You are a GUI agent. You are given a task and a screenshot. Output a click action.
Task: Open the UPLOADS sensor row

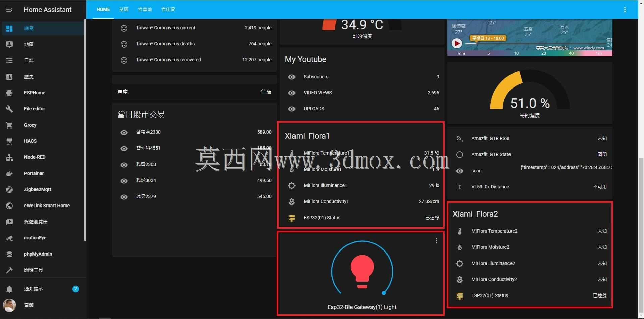[362, 109]
